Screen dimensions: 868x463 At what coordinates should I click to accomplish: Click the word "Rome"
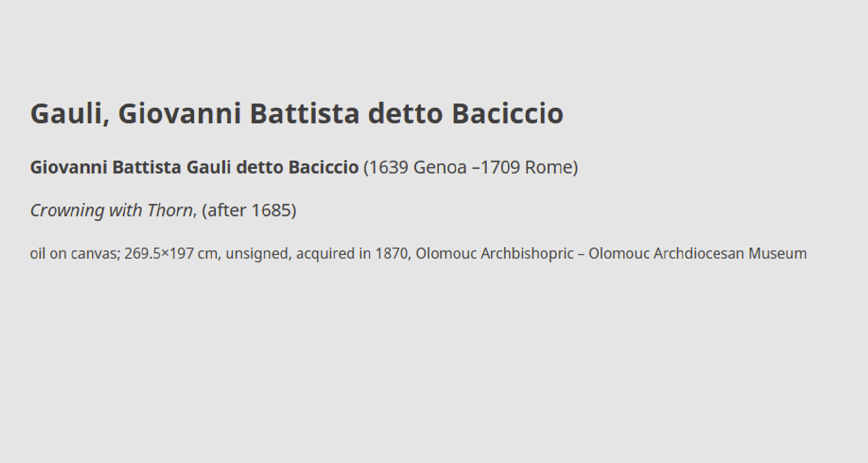[x=548, y=167]
